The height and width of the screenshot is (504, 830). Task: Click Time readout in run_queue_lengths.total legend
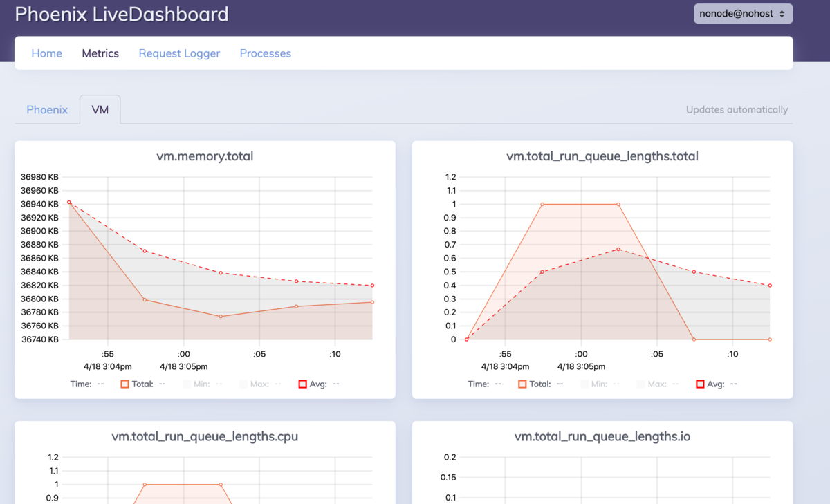(x=485, y=384)
